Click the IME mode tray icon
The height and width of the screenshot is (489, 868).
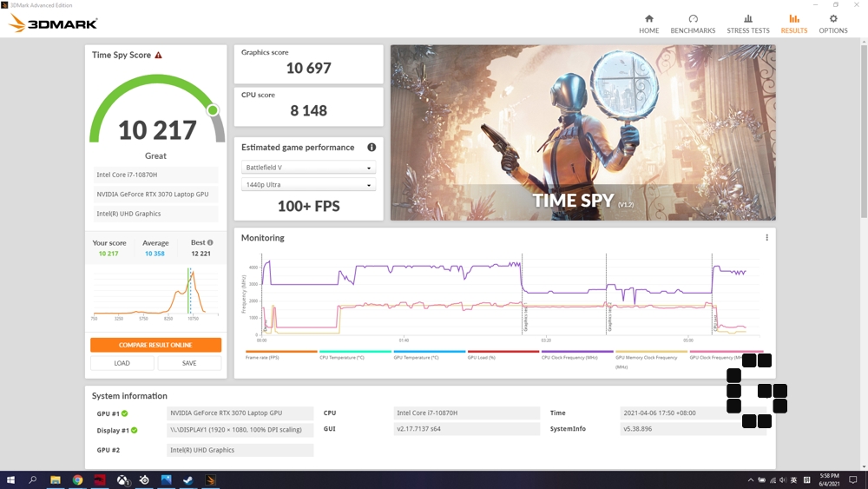[x=806, y=480]
